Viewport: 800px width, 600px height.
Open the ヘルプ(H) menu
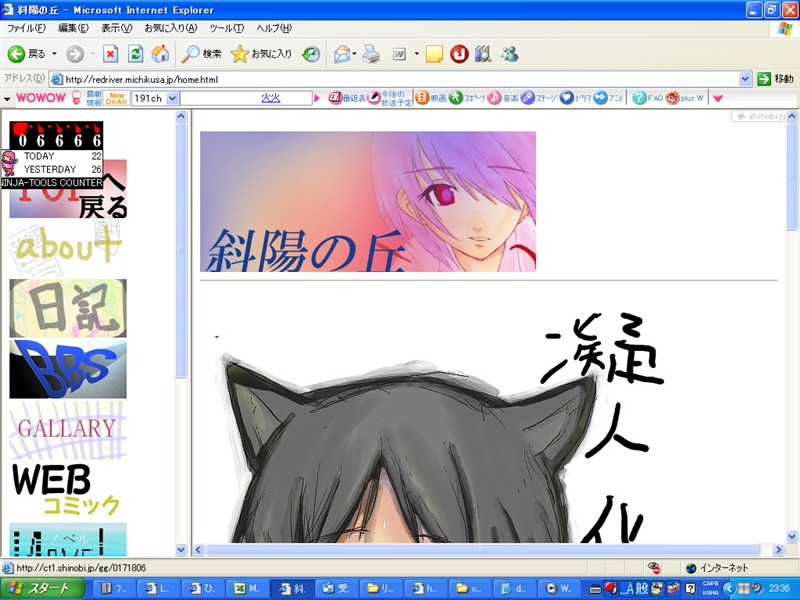coord(274,28)
